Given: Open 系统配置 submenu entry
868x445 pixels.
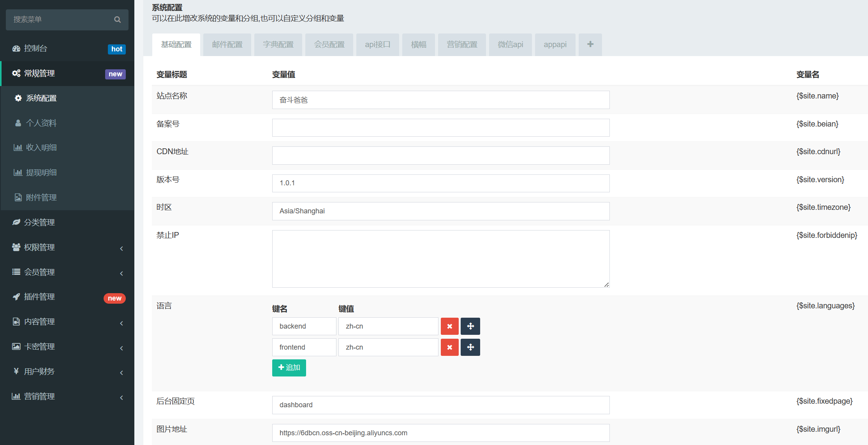Looking at the screenshot, I should tap(67, 98).
